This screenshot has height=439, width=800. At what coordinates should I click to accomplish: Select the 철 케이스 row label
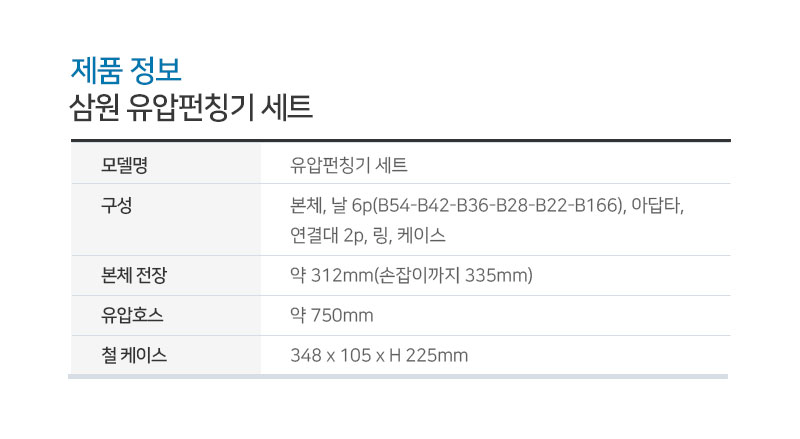click(x=134, y=355)
